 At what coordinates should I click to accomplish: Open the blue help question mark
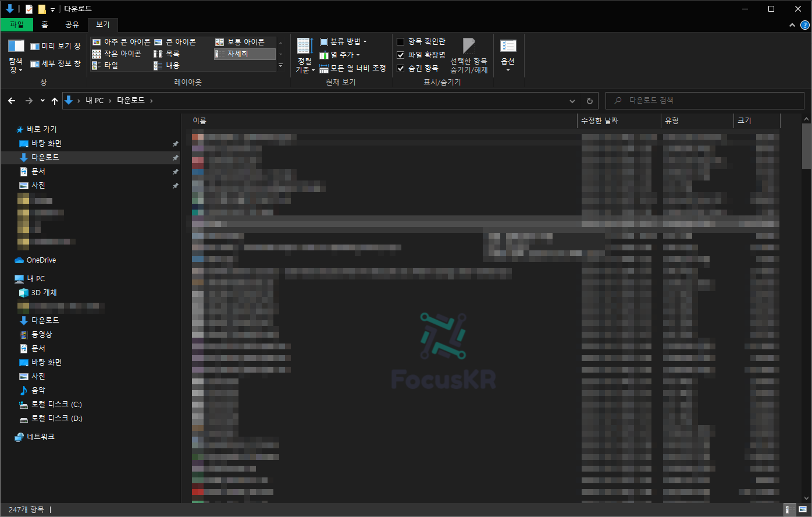[805, 25]
